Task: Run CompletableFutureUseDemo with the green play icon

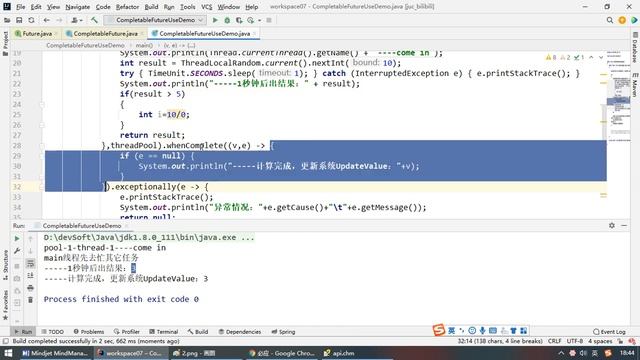Action: click(x=215, y=20)
